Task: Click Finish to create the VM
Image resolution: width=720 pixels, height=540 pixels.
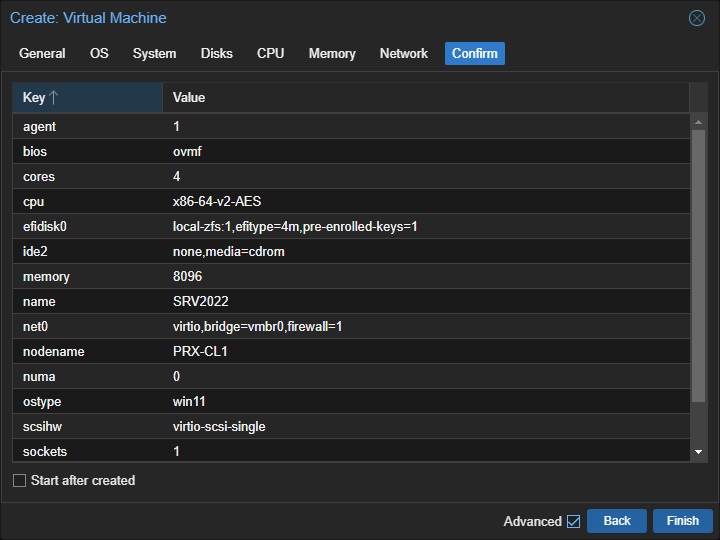Action: [683, 521]
